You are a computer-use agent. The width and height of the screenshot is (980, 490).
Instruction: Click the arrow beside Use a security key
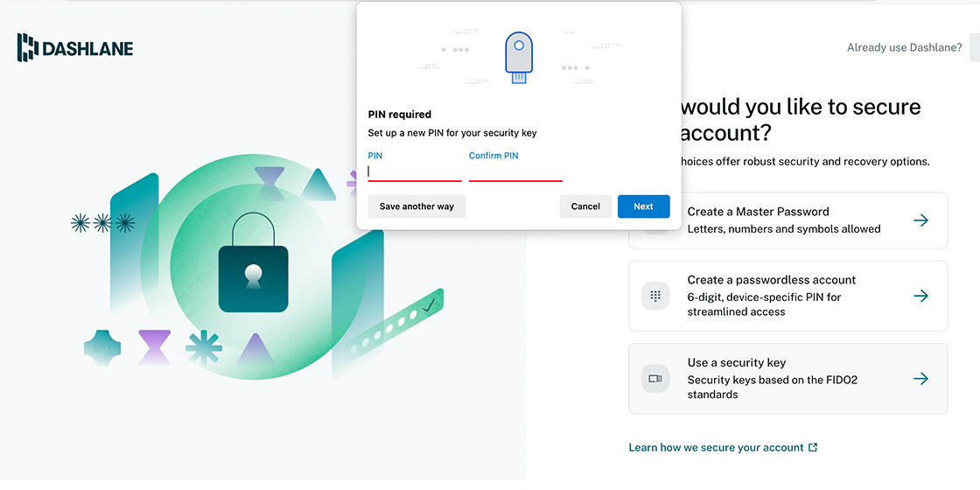coord(920,378)
